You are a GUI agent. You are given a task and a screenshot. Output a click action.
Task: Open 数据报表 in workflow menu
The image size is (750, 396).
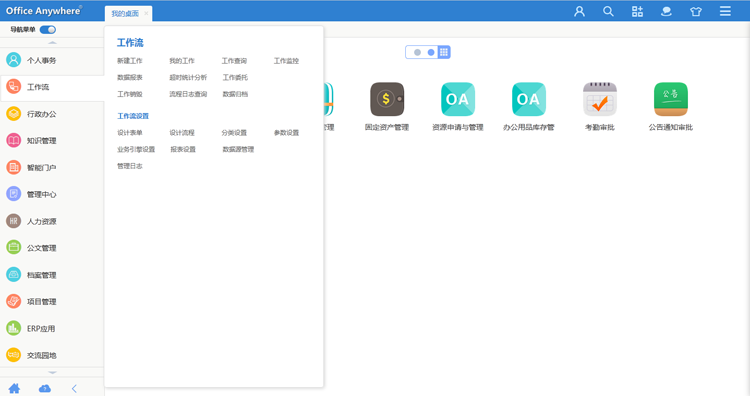tap(130, 77)
